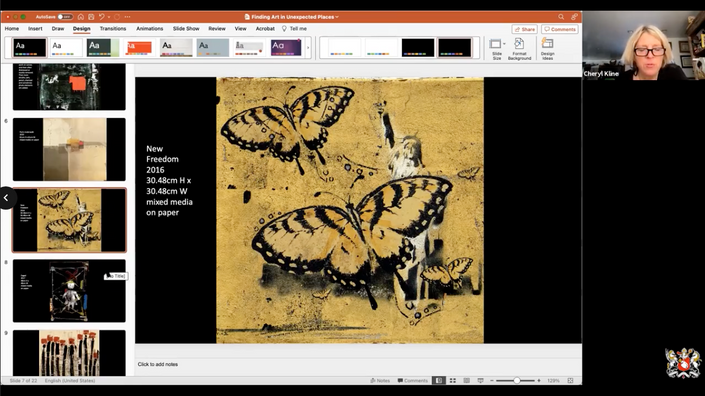Select slide 6 thumbnail in panel
The height and width of the screenshot is (396, 705).
click(69, 149)
